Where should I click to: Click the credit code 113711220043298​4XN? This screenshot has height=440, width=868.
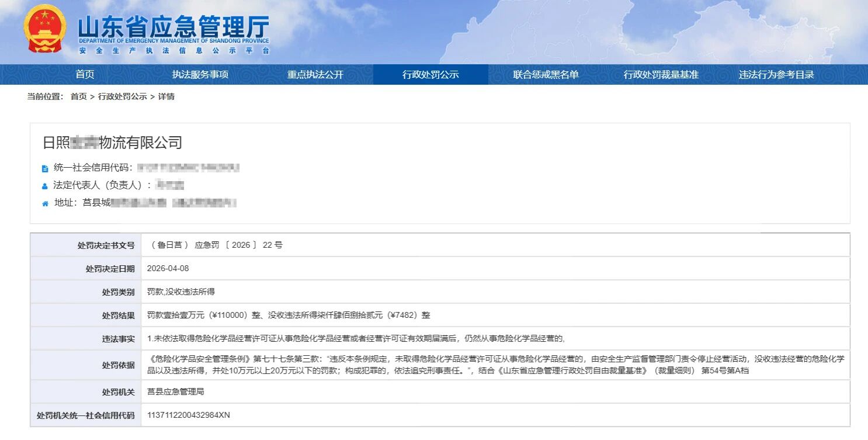pos(189,415)
